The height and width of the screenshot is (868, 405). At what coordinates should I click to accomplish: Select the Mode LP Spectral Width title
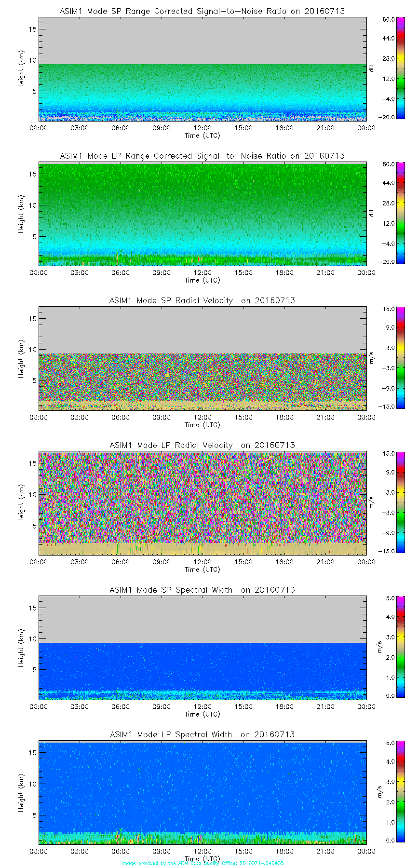tap(202, 734)
